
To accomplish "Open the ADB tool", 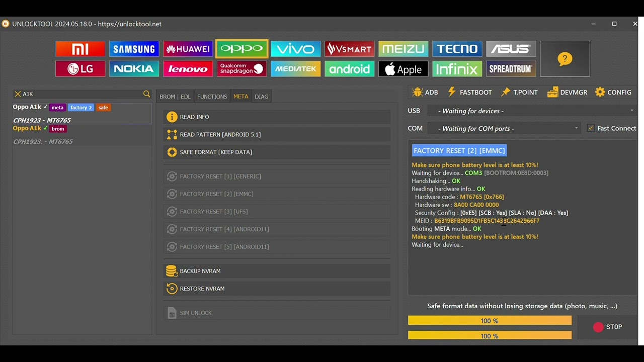I will pyautogui.click(x=425, y=93).
